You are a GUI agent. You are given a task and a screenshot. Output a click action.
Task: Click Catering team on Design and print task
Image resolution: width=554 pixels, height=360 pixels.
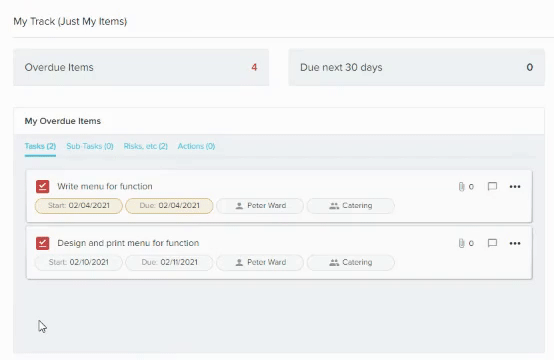click(350, 262)
